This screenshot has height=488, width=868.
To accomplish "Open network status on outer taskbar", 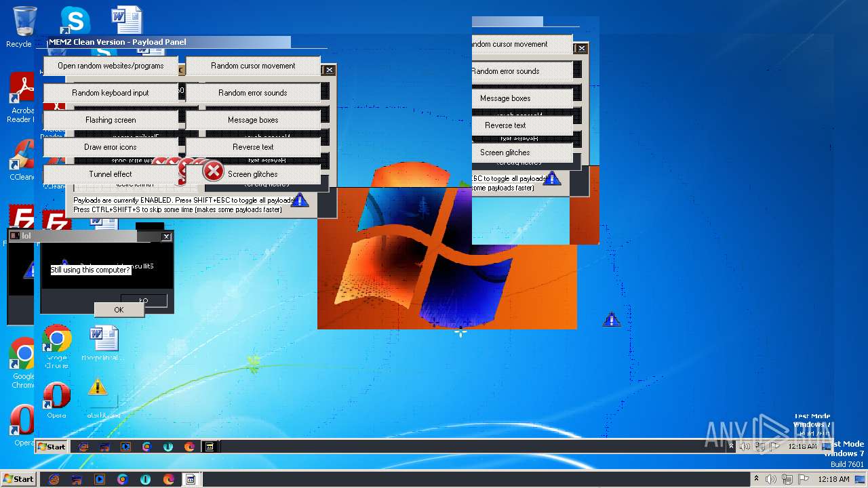I will click(787, 479).
